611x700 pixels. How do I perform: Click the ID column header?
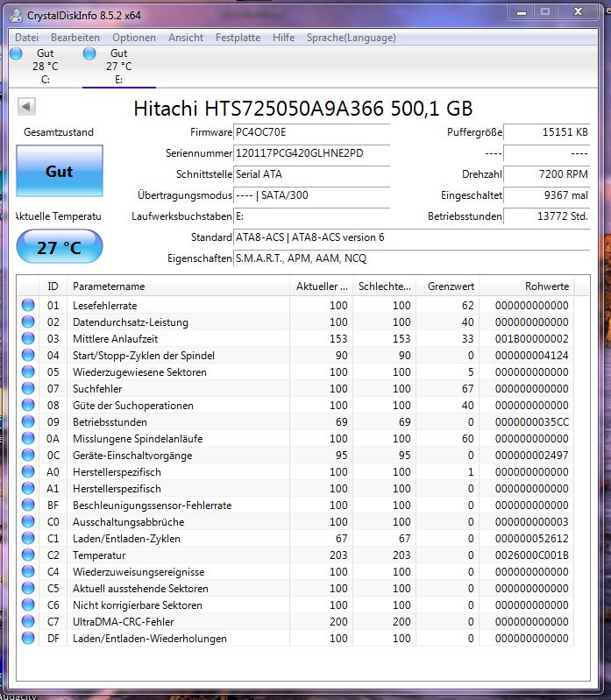tap(53, 286)
